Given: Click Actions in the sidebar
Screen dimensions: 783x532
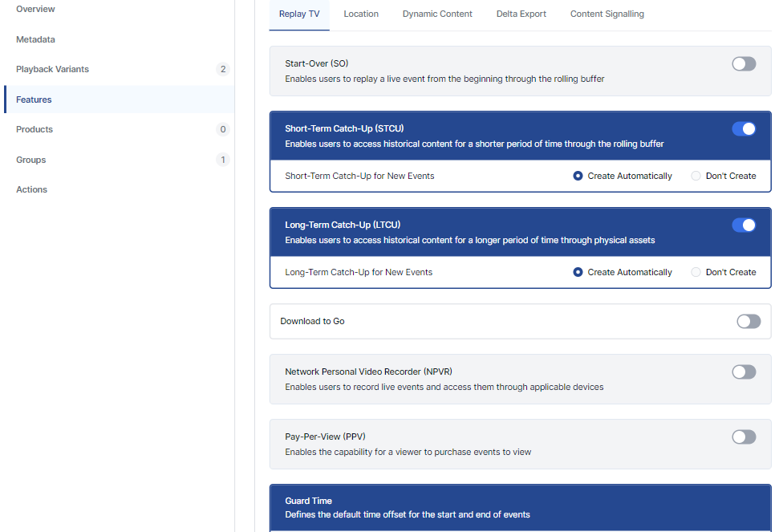Looking at the screenshot, I should (x=32, y=189).
